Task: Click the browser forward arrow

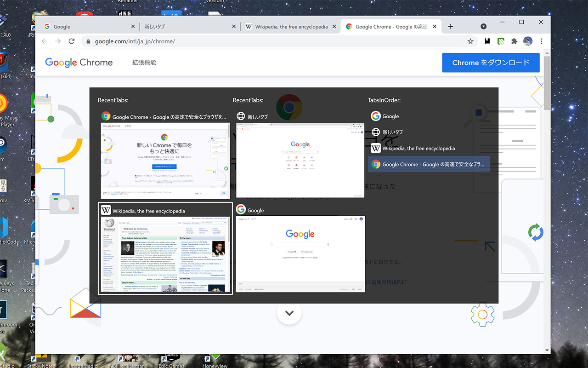Action: coord(58,41)
